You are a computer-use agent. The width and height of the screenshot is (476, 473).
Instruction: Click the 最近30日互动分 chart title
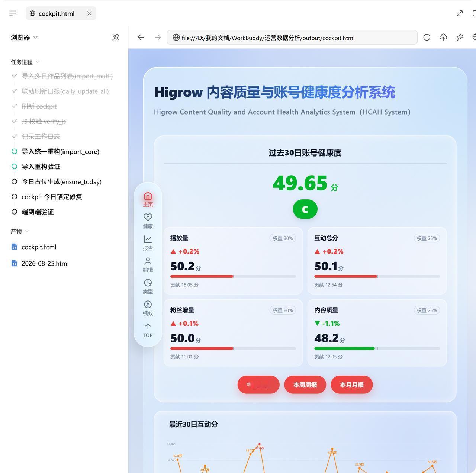click(193, 424)
